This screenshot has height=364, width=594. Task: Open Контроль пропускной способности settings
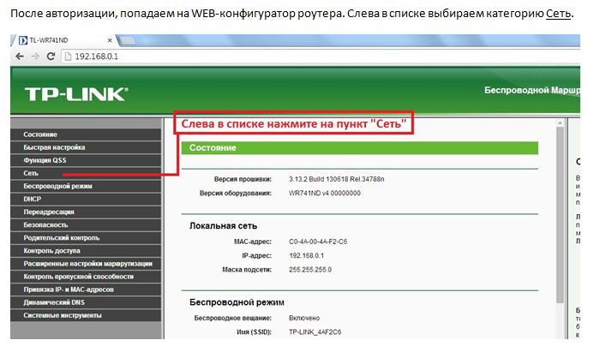tap(79, 277)
